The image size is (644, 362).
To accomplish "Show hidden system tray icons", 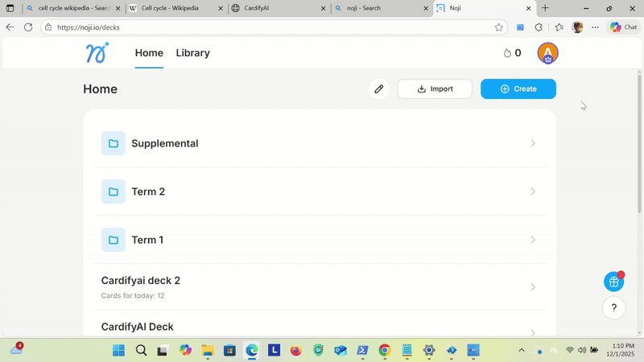I will tap(521, 350).
